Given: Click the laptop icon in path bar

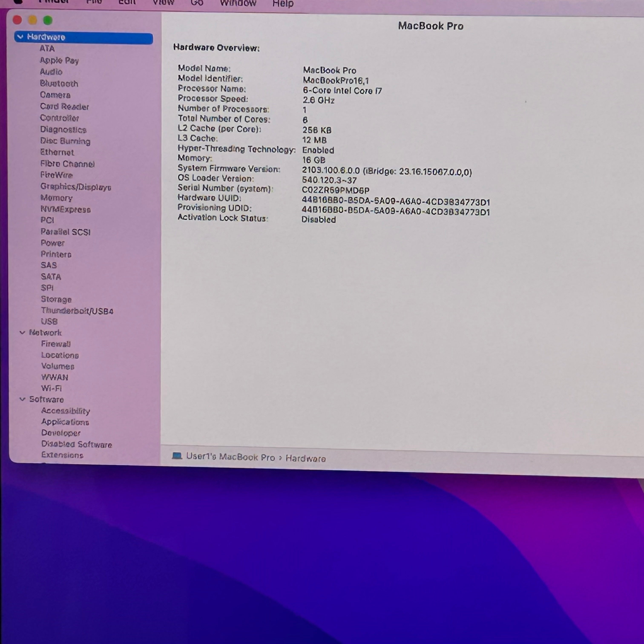Looking at the screenshot, I should (177, 456).
